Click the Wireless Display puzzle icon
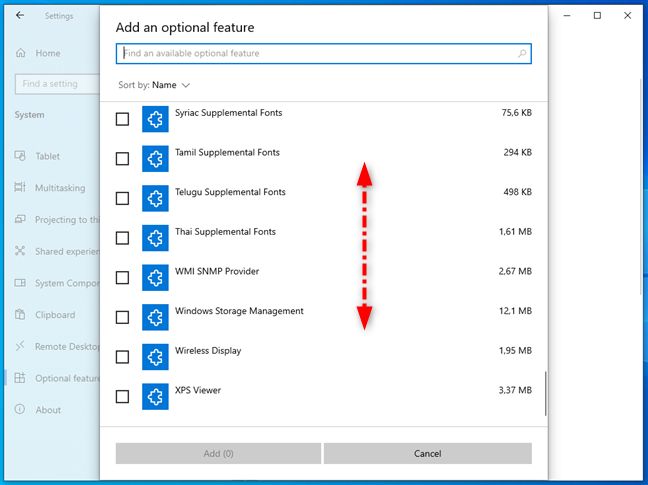The height and width of the screenshot is (485, 648). [x=155, y=357]
